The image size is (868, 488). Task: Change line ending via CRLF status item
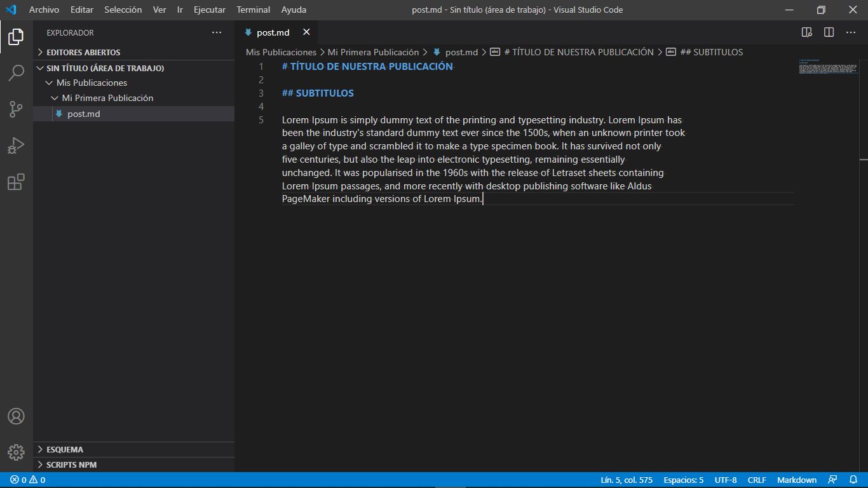coord(757,480)
